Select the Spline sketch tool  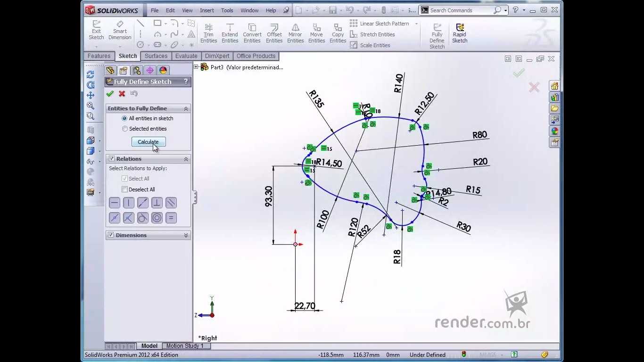click(x=174, y=34)
